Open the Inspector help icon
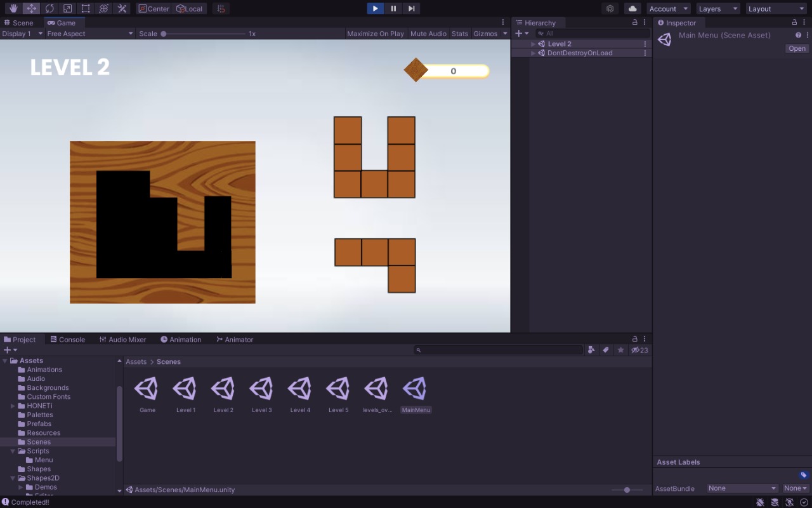The height and width of the screenshot is (508, 812). coord(798,35)
